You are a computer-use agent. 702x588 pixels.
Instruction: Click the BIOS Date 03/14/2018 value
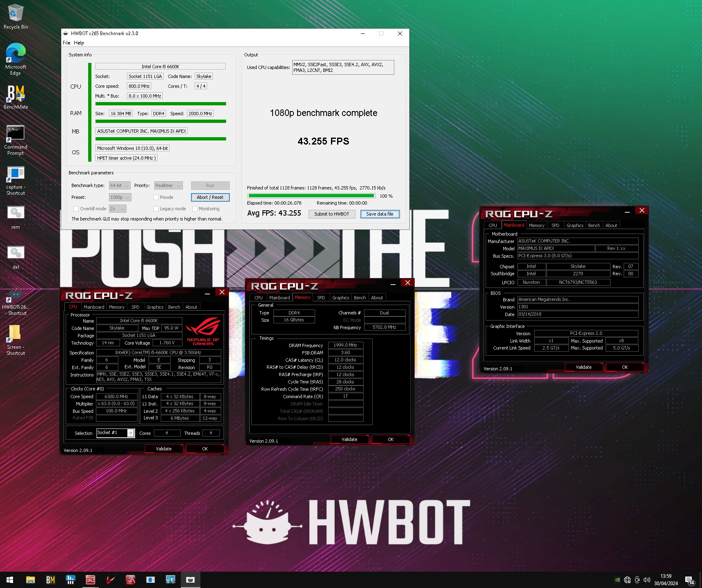tap(578, 314)
